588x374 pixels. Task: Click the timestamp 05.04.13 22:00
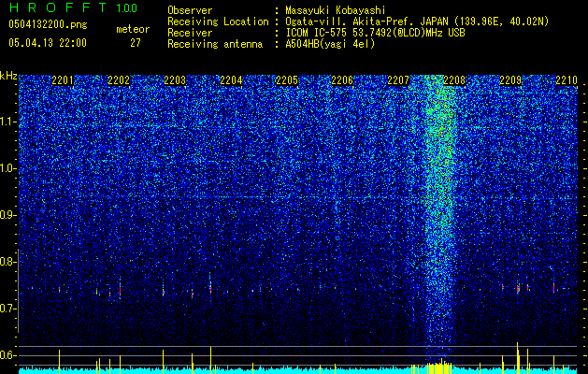click(48, 43)
